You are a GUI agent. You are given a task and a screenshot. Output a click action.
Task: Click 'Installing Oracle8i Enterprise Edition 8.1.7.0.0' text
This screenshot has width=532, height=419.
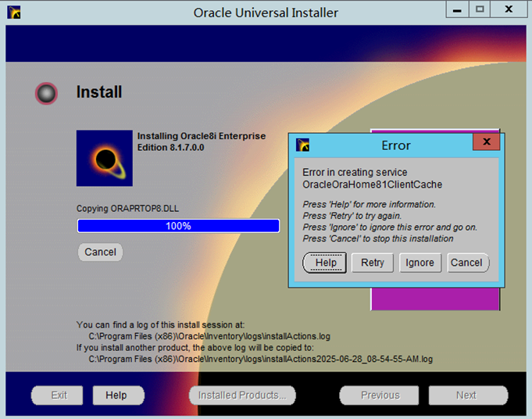click(x=202, y=141)
